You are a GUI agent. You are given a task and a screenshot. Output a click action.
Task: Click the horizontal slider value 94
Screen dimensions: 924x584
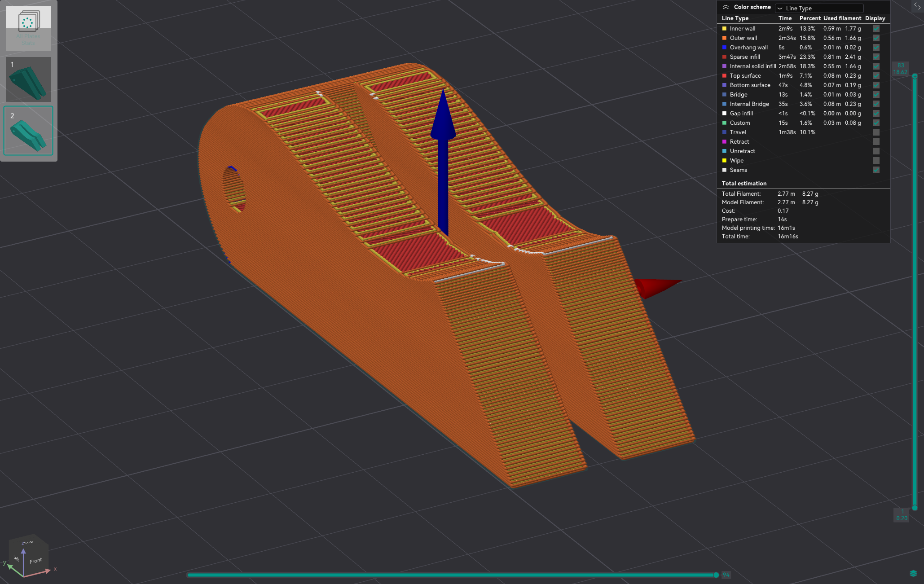click(x=726, y=575)
